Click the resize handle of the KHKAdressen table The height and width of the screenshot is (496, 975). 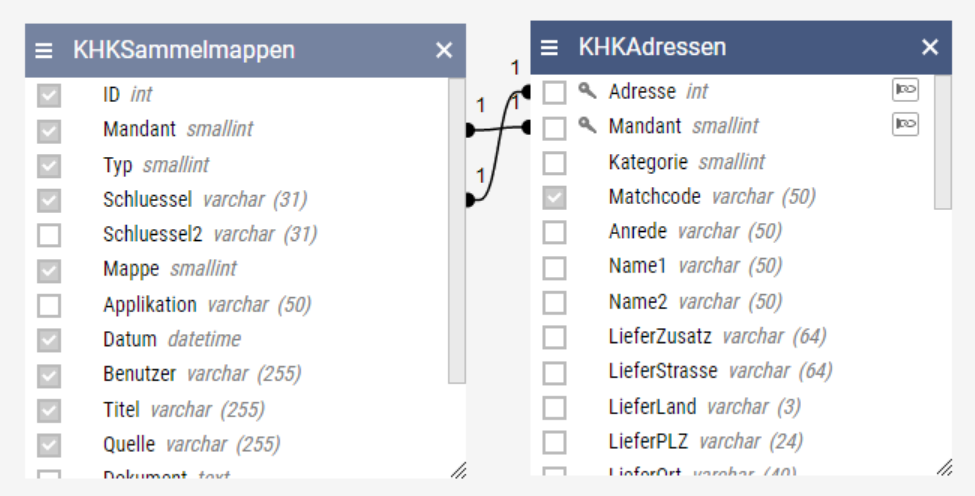pos(943,467)
